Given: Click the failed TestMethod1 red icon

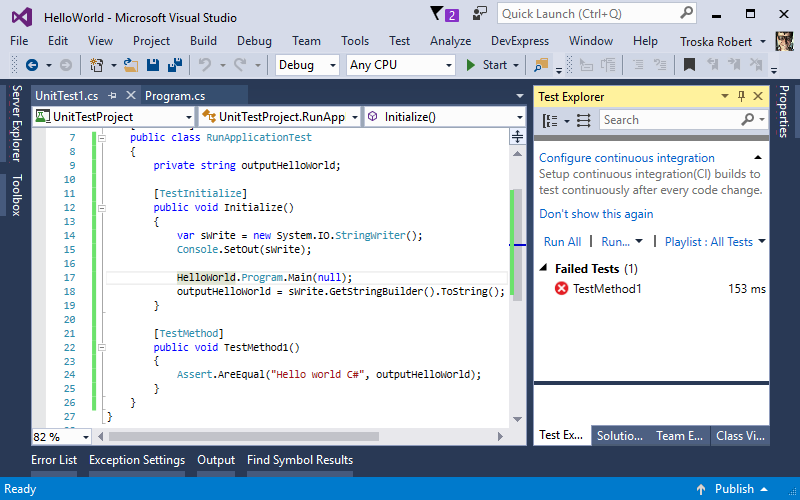Looking at the screenshot, I should click(561, 289).
